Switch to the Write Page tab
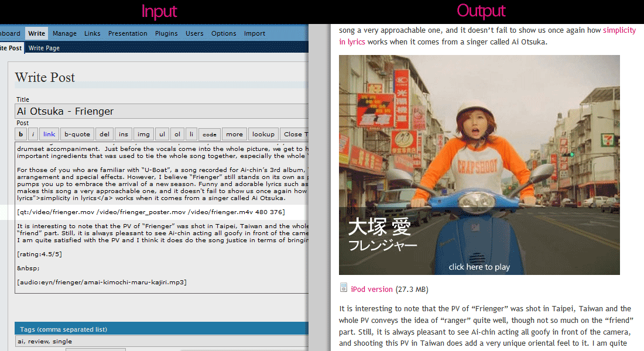644x351 pixels. [x=44, y=48]
